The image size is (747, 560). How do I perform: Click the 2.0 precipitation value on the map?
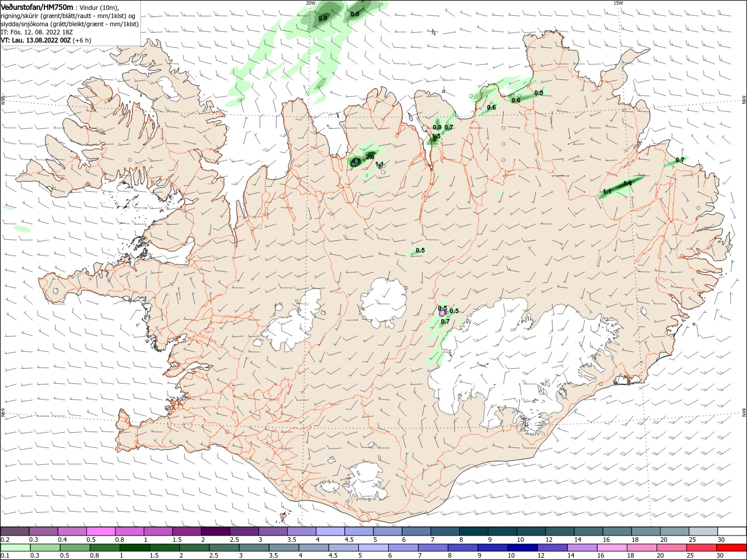pyautogui.click(x=370, y=157)
